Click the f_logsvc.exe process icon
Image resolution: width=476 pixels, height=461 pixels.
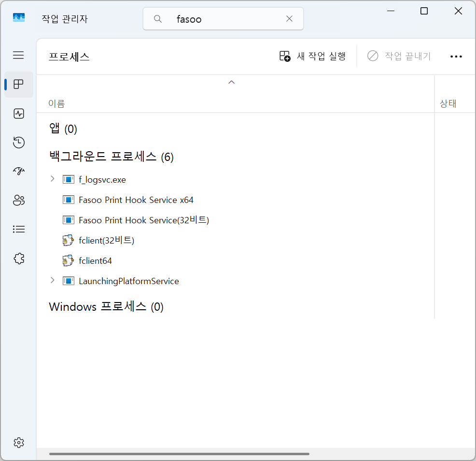click(68, 179)
